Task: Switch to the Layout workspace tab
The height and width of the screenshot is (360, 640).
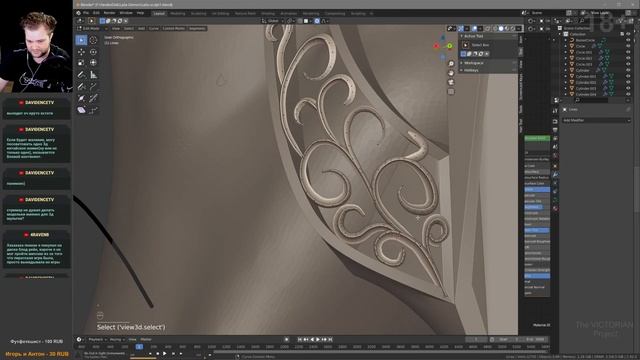Action: tap(159, 13)
